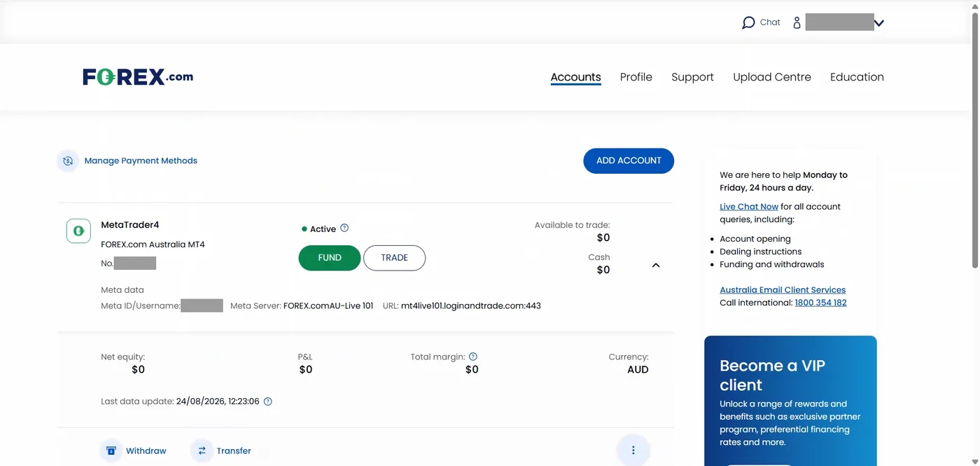The height and width of the screenshot is (466, 980).
Task: Switch to Upload Centre
Action: [x=771, y=77]
